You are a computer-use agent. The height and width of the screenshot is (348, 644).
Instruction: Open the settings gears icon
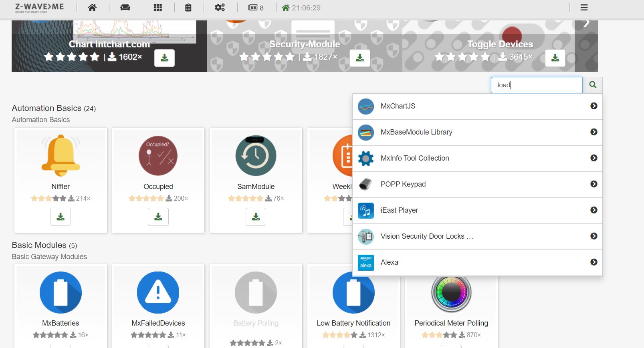(220, 8)
